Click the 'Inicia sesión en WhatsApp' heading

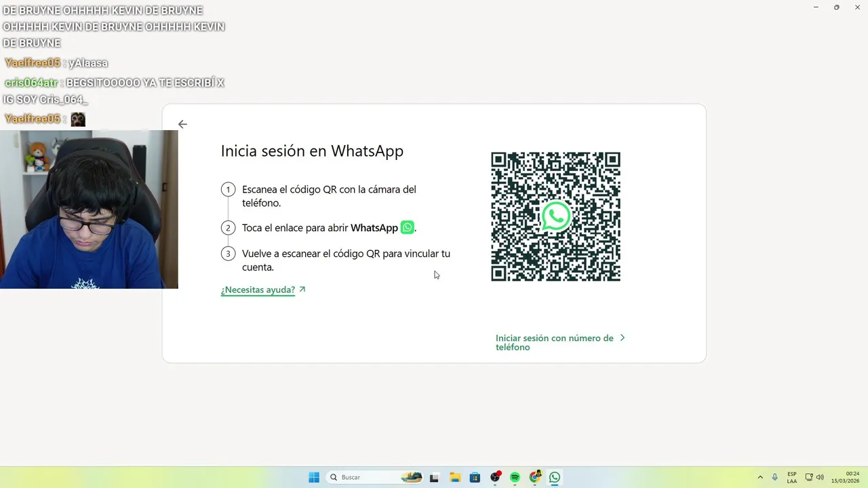(x=312, y=151)
